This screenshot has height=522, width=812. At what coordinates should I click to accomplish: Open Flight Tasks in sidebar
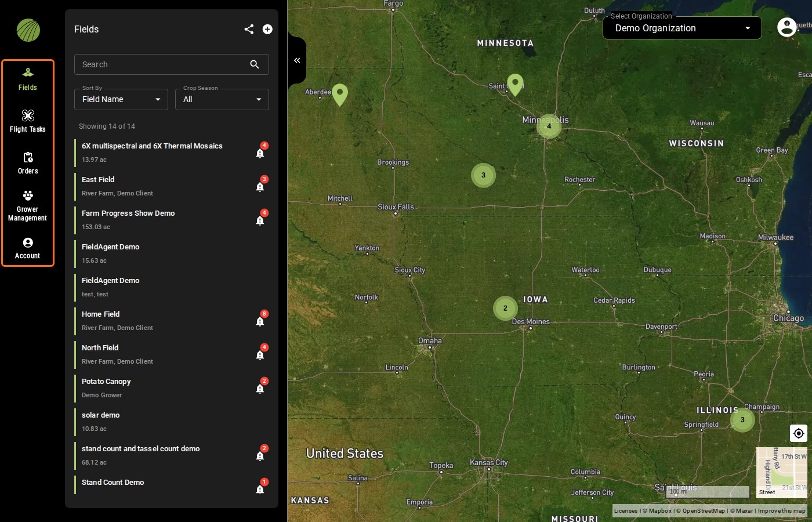(28, 122)
